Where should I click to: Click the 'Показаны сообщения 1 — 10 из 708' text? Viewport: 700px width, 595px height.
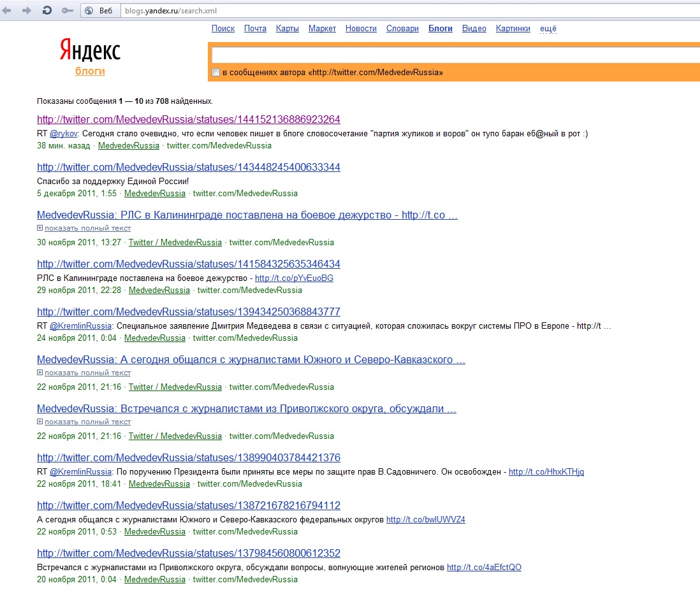click(124, 101)
